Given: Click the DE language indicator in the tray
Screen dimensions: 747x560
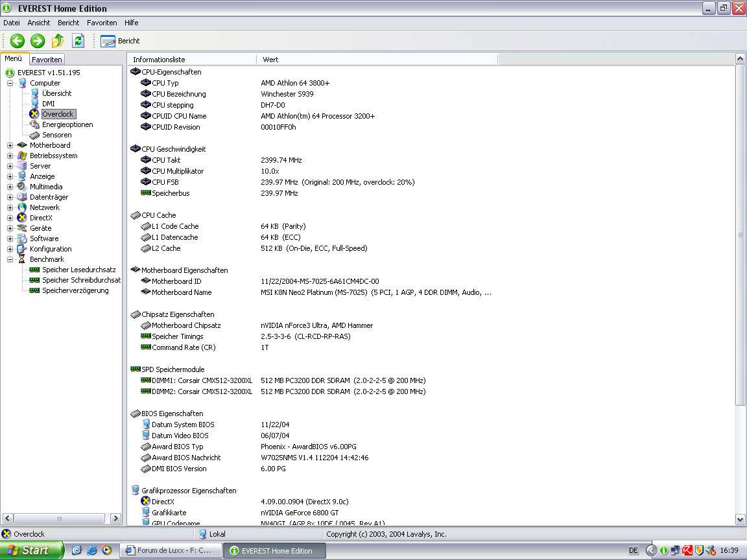Looking at the screenshot, I should point(633,550).
